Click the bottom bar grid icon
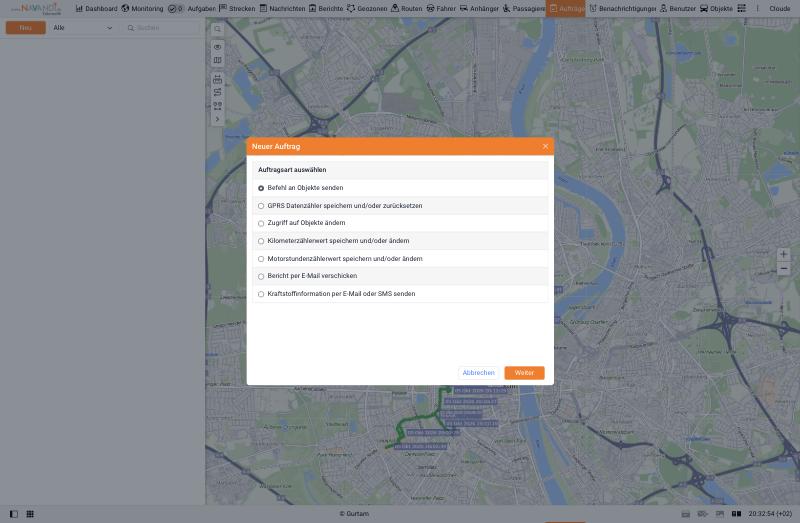800x523 pixels. [30, 514]
